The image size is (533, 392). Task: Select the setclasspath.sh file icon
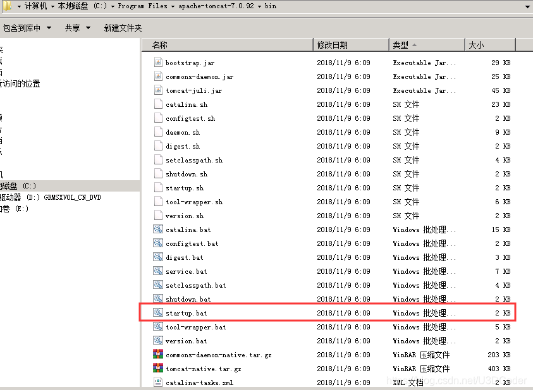[158, 160]
